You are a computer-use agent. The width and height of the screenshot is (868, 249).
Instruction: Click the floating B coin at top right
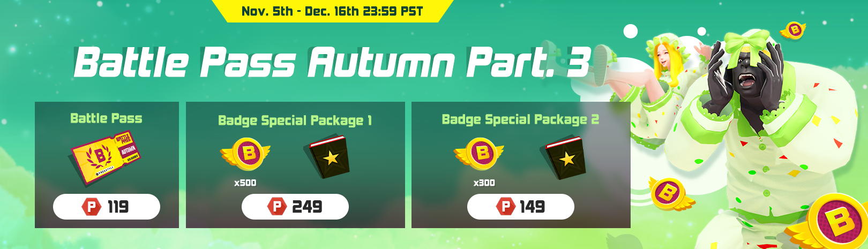click(x=794, y=31)
